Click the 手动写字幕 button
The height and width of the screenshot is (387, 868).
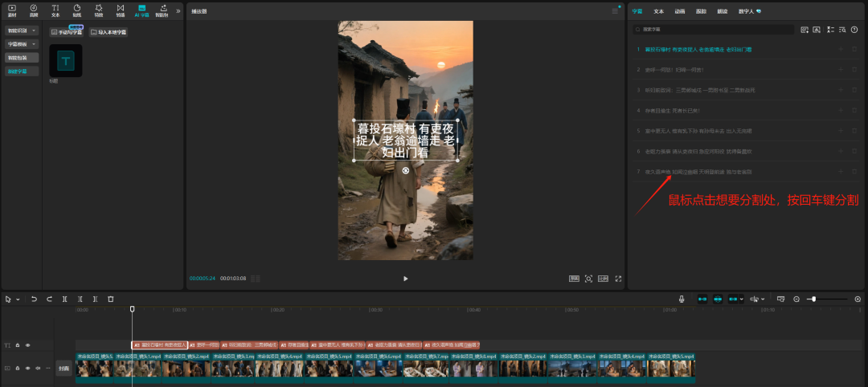point(67,32)
